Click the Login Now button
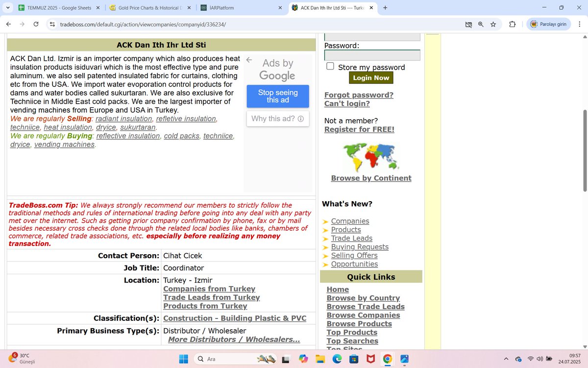This screenshot has height=368, width=588. click(x=371, y=78)
